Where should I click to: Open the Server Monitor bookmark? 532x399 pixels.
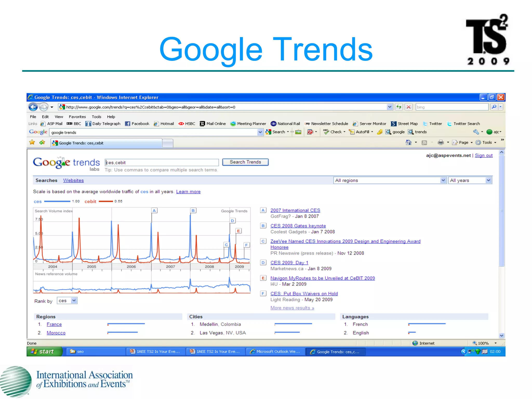click(369, 124)
